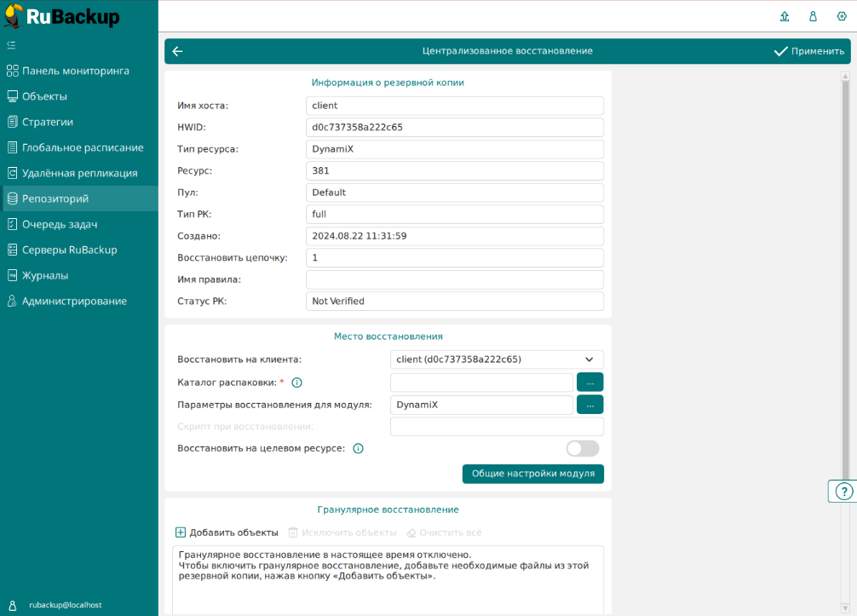857x616 pixels.
Task: Click info icon next to Каталог распаковки
Action: (x=297, y=383)
